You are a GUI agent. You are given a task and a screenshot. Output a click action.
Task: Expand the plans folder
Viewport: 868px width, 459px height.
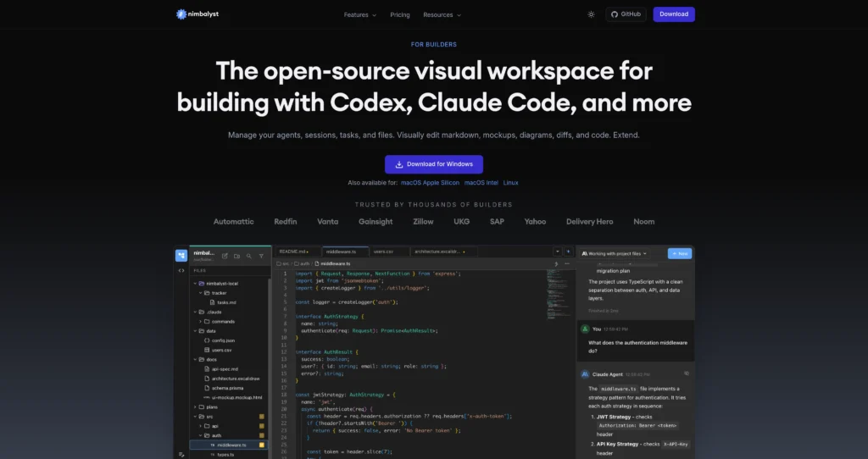coord(196,407)
